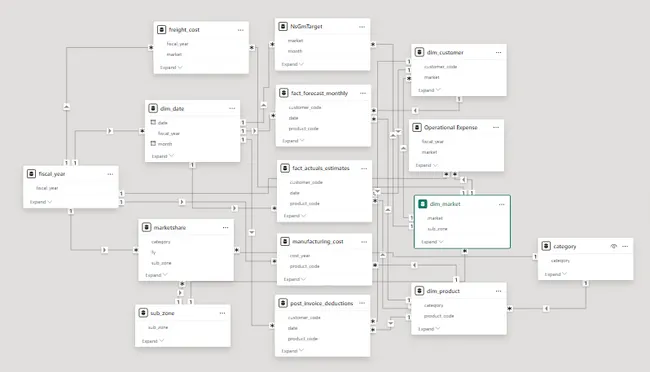The width and height of the screenshot is (650, 372).
Task: Open the post_invoice_deductions more options menu
Action: [x=362, y=303]
